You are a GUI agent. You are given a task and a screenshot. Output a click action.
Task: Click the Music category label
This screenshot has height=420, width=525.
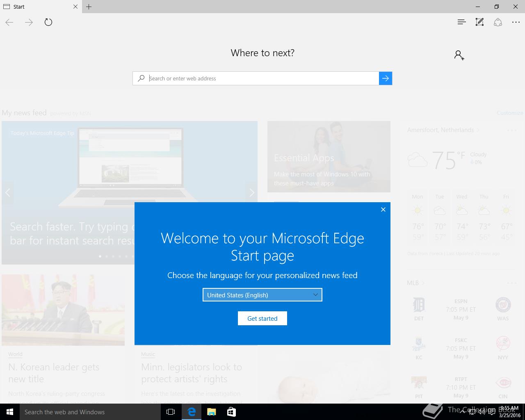pyautogui.click(x=148, y=354)
